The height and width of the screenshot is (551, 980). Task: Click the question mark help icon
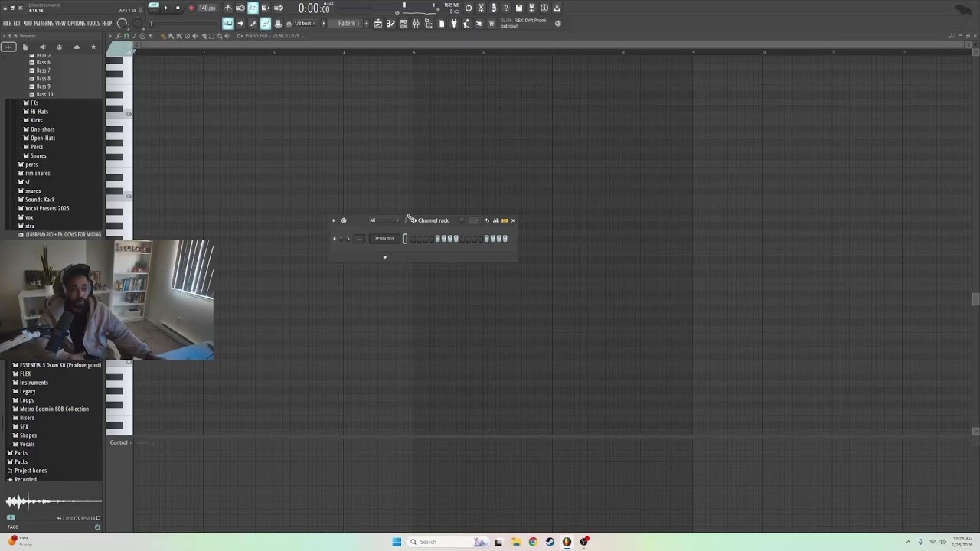506,8
